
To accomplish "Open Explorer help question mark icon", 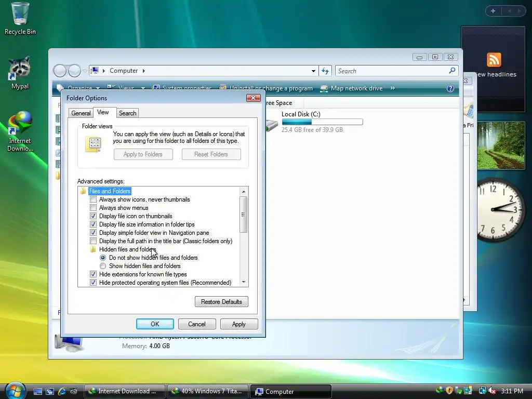I will pyautogui.click(x=450, y=88).
